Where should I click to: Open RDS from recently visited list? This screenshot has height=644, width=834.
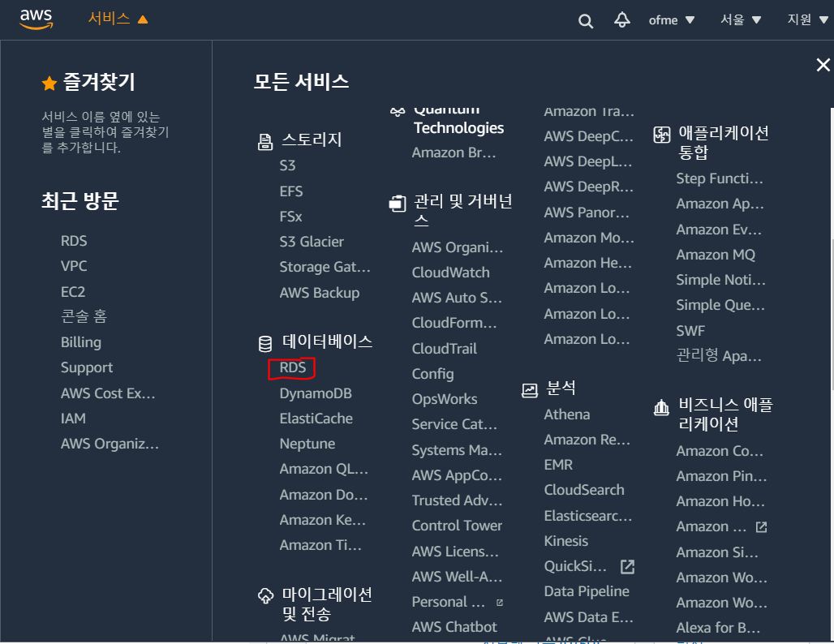(x=73, y=241)
